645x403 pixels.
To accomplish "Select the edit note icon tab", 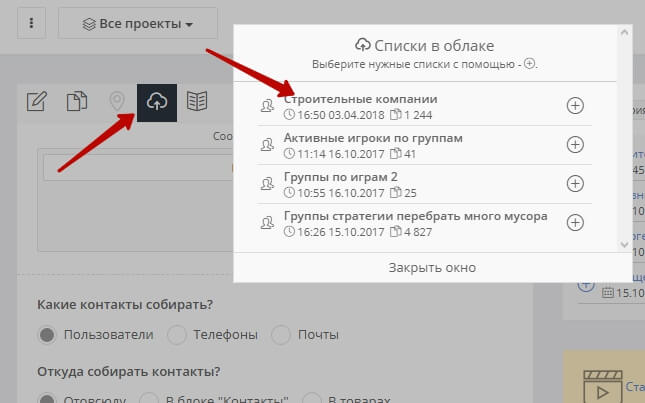I will tap(37, 102).
